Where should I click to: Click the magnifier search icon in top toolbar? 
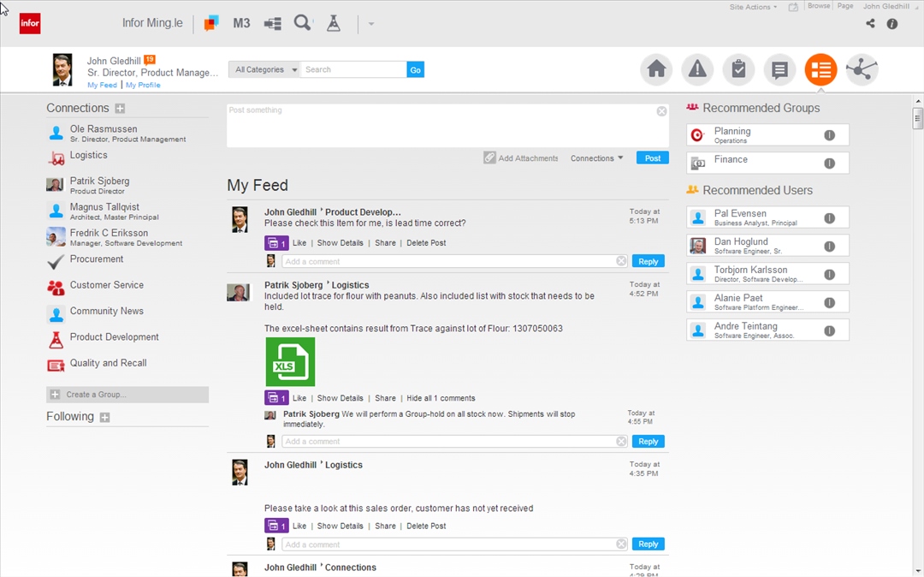(302, 23)
